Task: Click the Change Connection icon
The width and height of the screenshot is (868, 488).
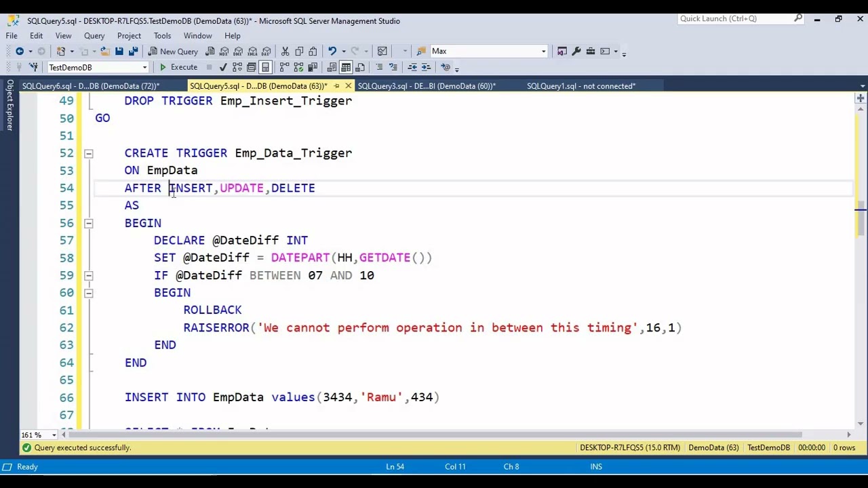Action: pos(33,67)
